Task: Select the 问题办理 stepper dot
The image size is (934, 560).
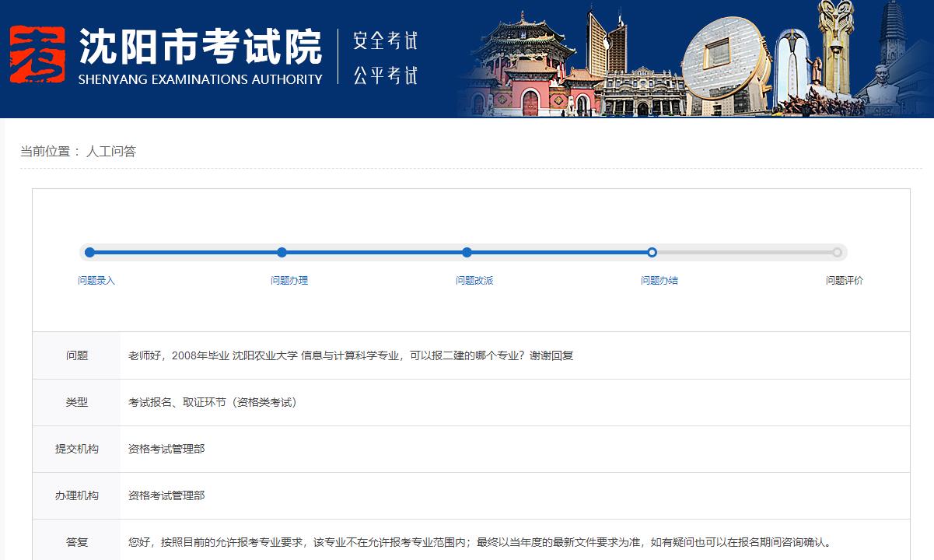Action: click(282, 252)
